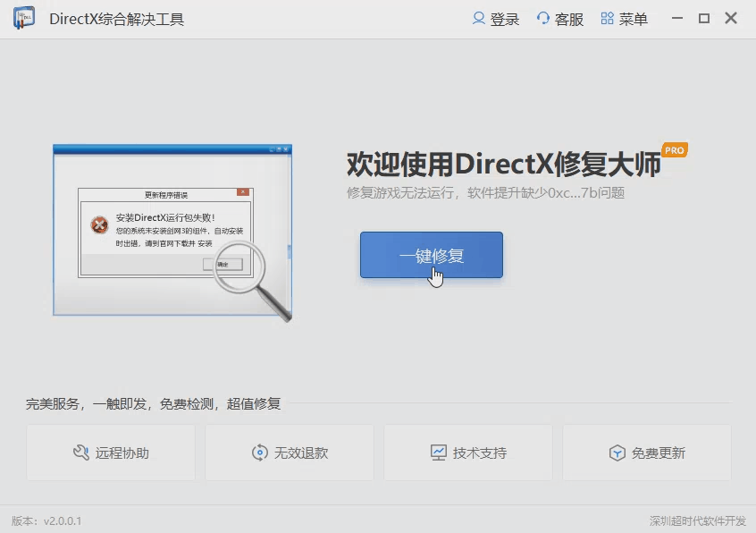
Task: Click the 一键修复 button
Action: (x=431, y=255)
